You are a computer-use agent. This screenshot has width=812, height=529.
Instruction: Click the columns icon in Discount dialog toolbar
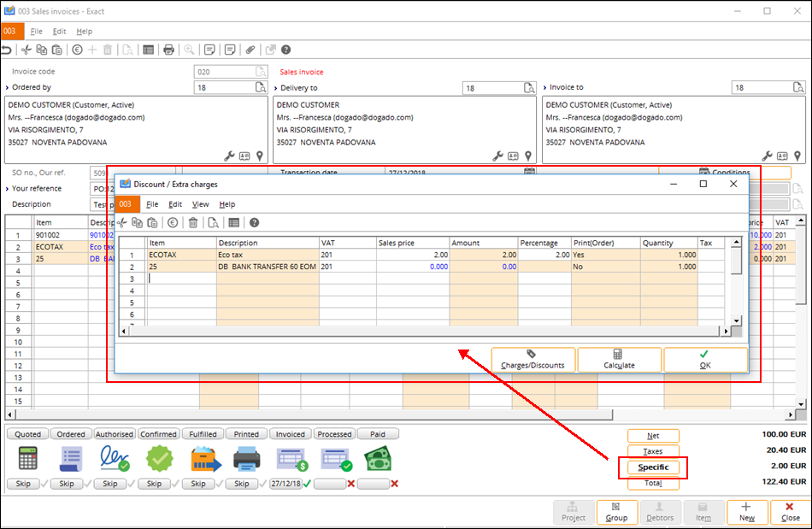tap(234, 222)
